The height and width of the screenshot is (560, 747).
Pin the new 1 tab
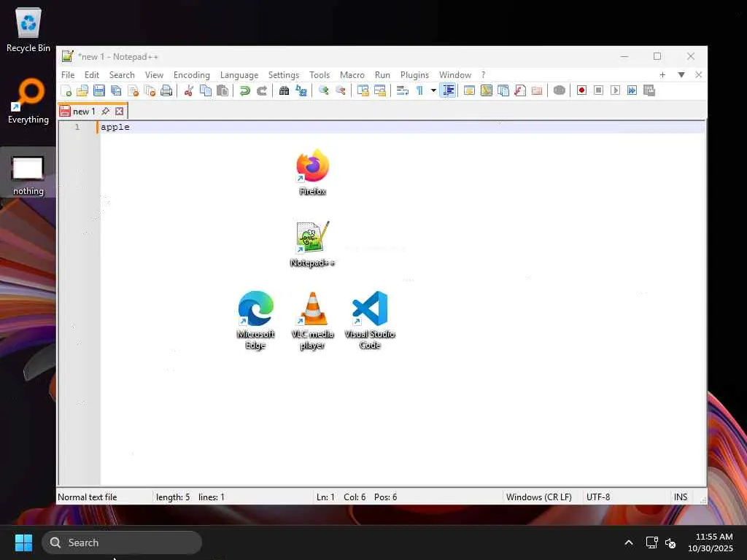coord(105,112)
